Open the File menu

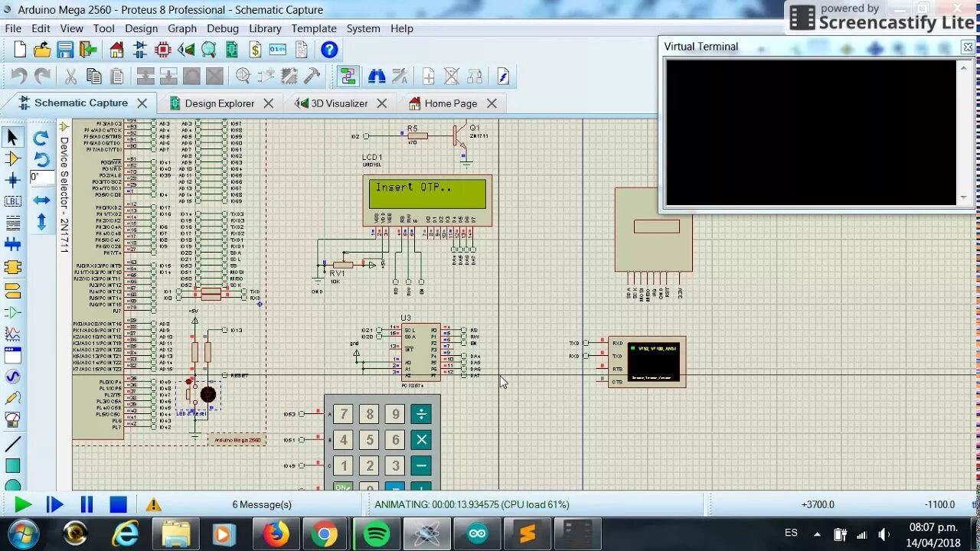13,28
